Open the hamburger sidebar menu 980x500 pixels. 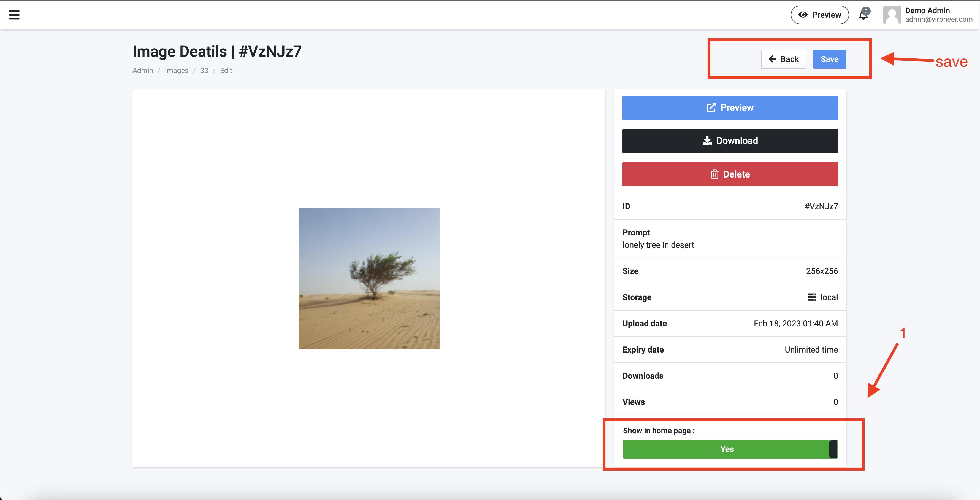click(x=14, y=15)
